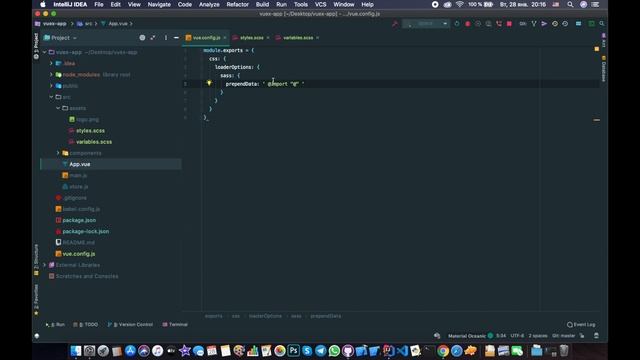Open the TODO tool window button
This screenshot has width=640, height=360.
point(86,324)
